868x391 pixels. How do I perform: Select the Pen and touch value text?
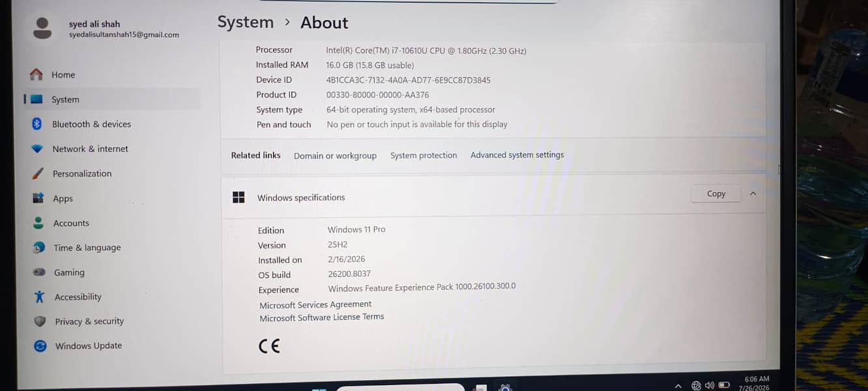point(417,124)
